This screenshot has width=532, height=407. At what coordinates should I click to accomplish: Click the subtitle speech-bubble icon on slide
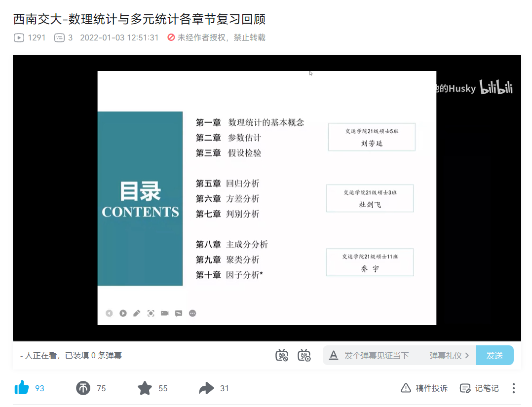tap(179, 313)
